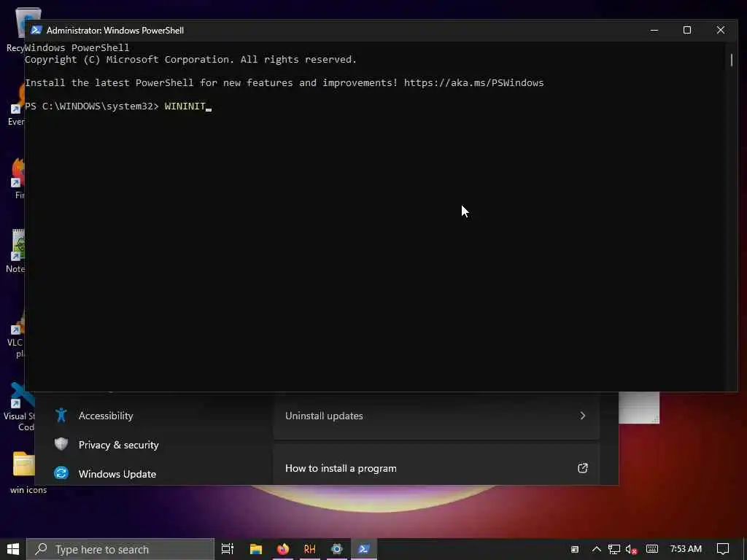
Task: Maximize the PowerShell window
Action: 687,30
